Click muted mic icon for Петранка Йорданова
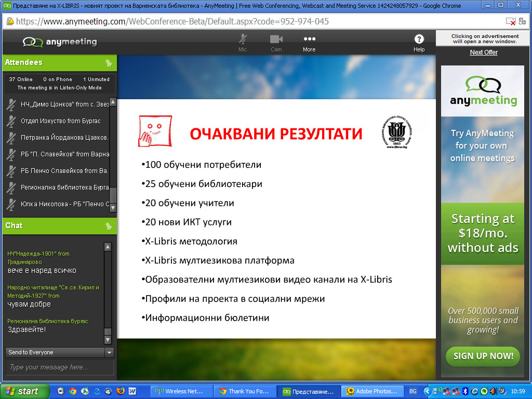The image size is (532, 399). (11, 138)
